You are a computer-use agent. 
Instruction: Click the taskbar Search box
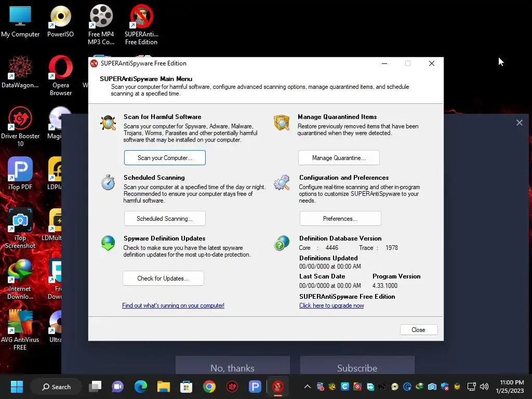[56, 387]
